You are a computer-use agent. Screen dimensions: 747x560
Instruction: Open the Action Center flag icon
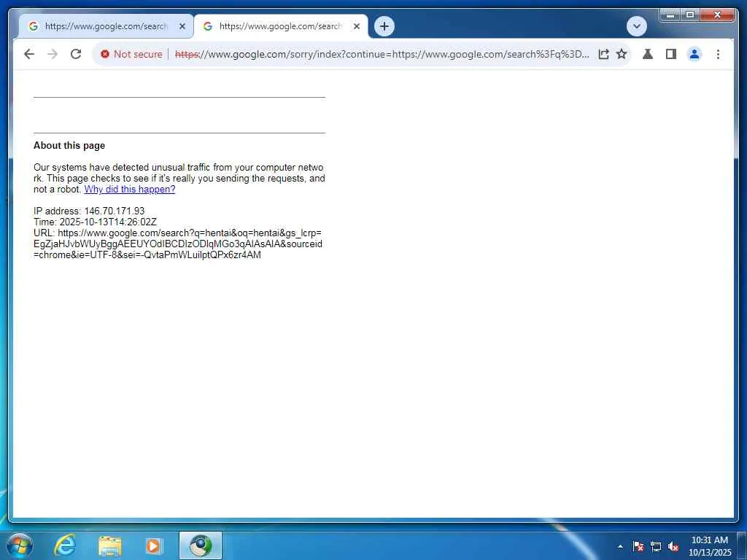coord(638,546)
